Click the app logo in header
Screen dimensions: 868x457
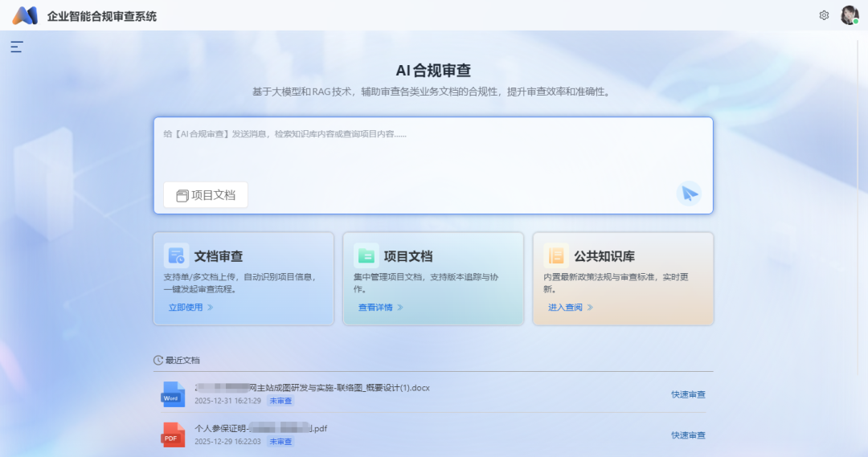coord(26,16)
